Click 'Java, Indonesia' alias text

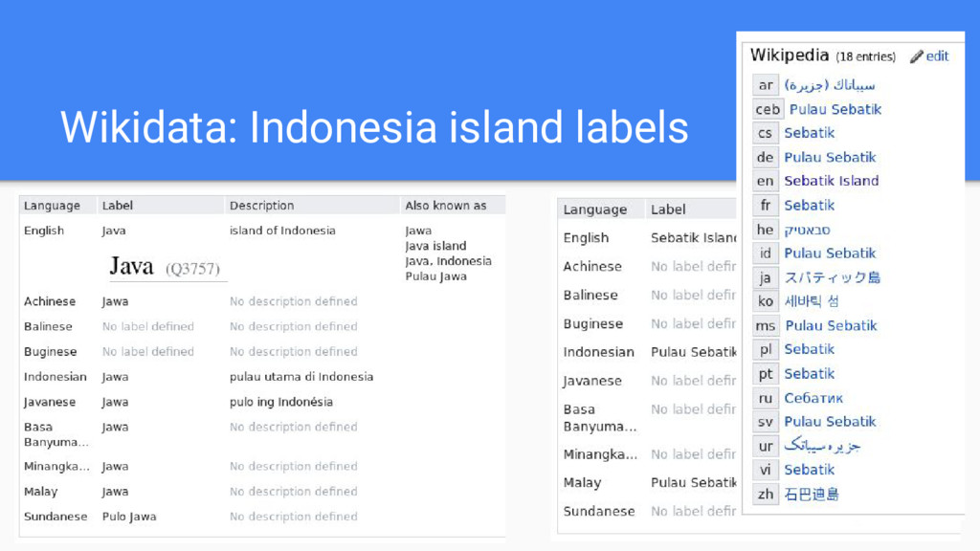coord(448,261)
